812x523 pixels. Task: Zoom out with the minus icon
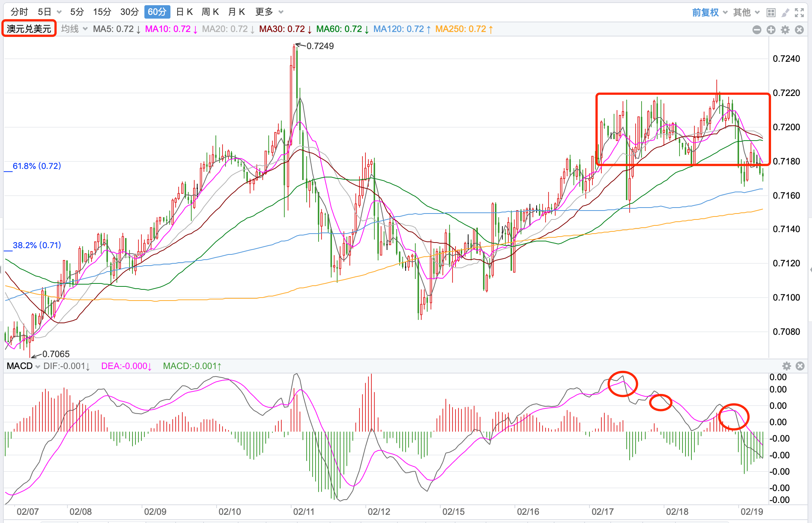pos(757,30)
